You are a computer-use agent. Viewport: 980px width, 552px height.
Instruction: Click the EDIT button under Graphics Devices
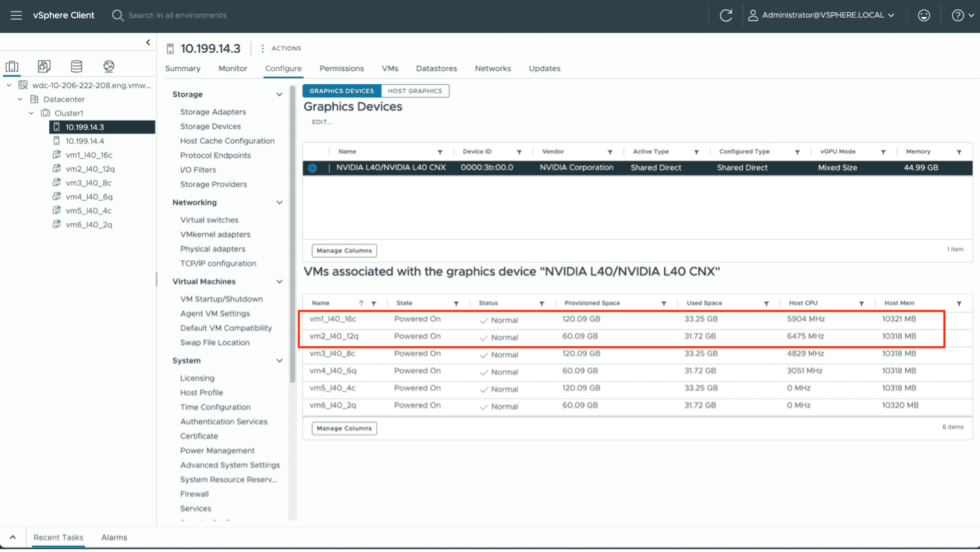321,121
